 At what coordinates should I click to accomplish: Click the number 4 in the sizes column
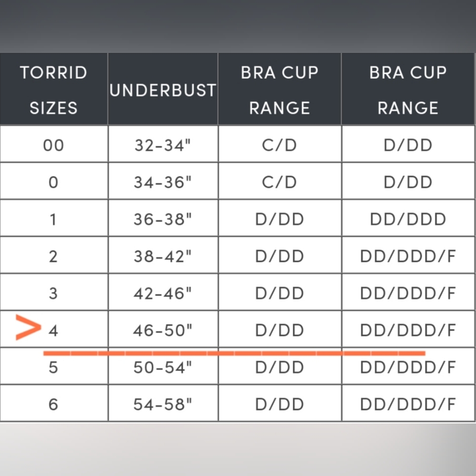[x=53, y=330]
